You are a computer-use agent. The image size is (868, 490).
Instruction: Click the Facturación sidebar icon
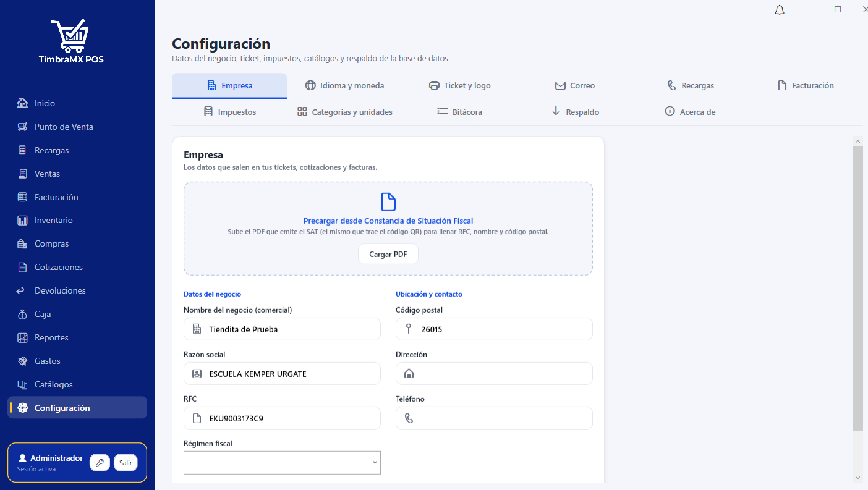(x=23, y=197)
